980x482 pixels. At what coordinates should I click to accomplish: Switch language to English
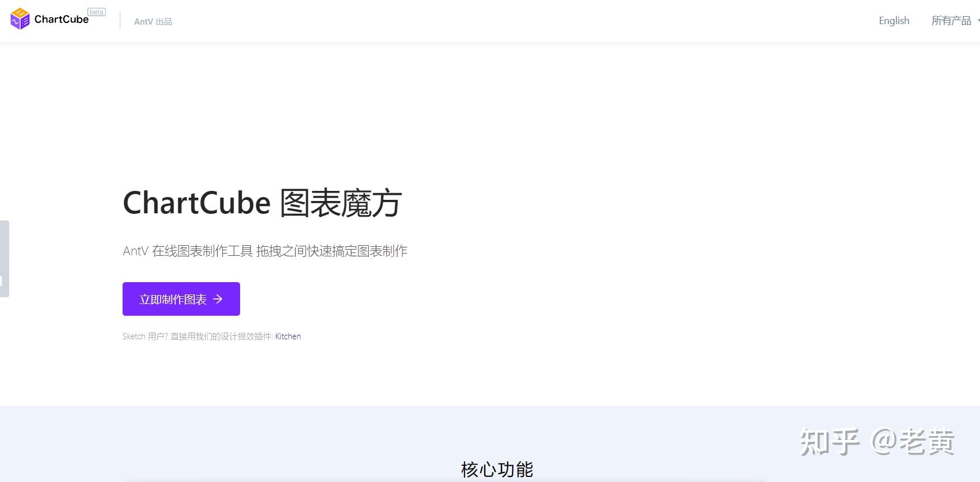tap(894, 21)
